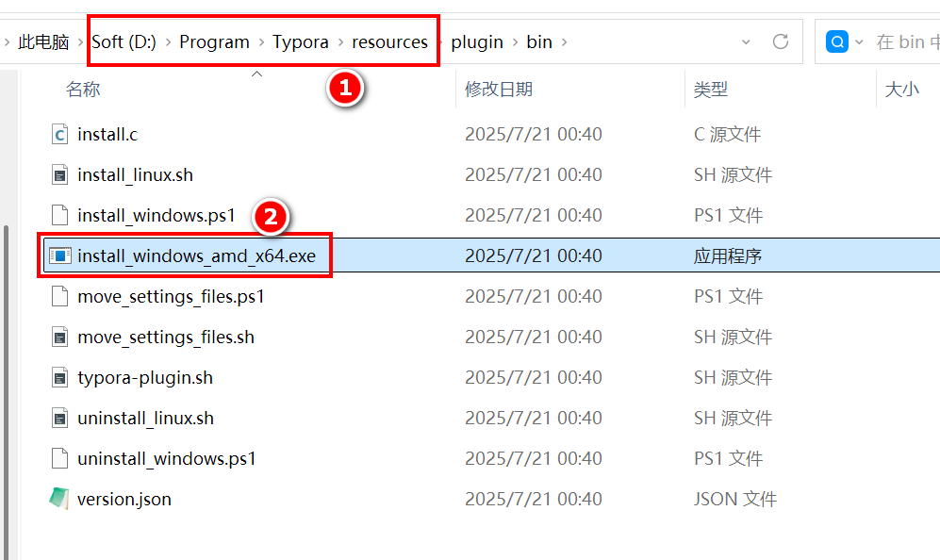
Task: Open the search options dropdown arrow
Action: point(858,42)
